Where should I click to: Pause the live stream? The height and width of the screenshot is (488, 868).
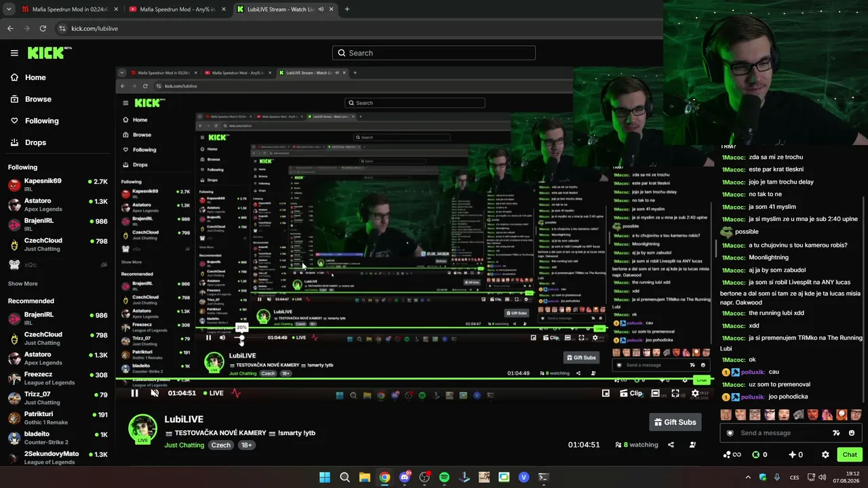point(134,393)
